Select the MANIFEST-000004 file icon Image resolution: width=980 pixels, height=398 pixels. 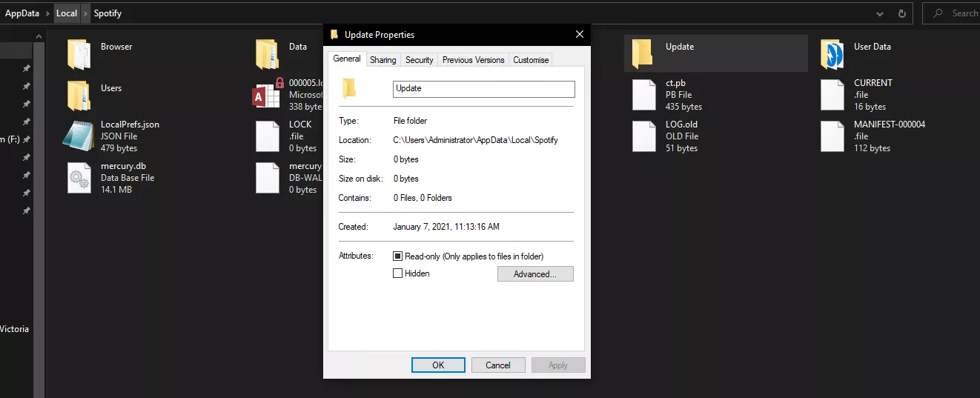[832, 136]
